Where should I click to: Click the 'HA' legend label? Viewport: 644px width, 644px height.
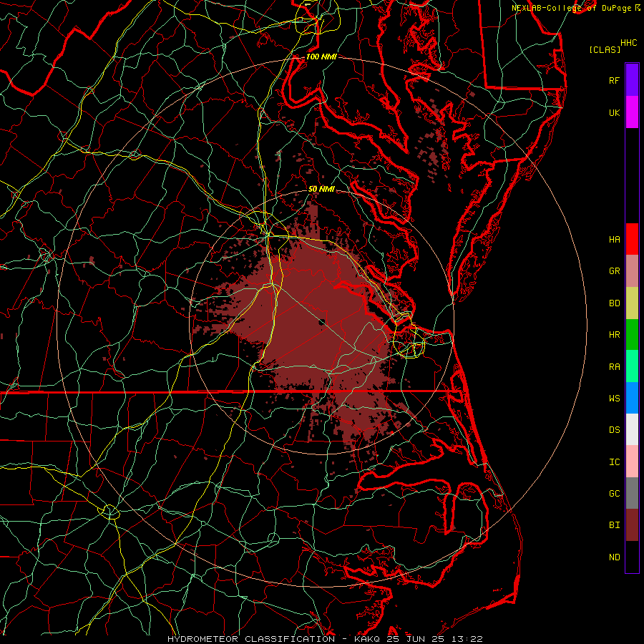click(614, 239)
